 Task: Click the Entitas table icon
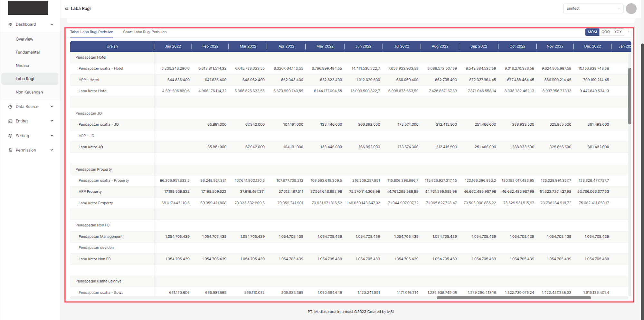coord(10,121)
